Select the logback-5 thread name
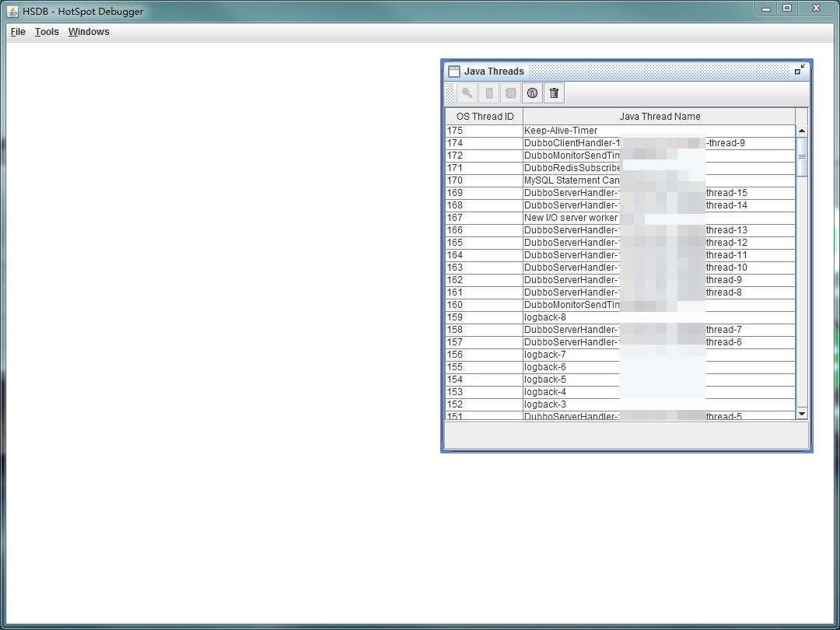This screenshot has height=630, width=840. (660, 380)
